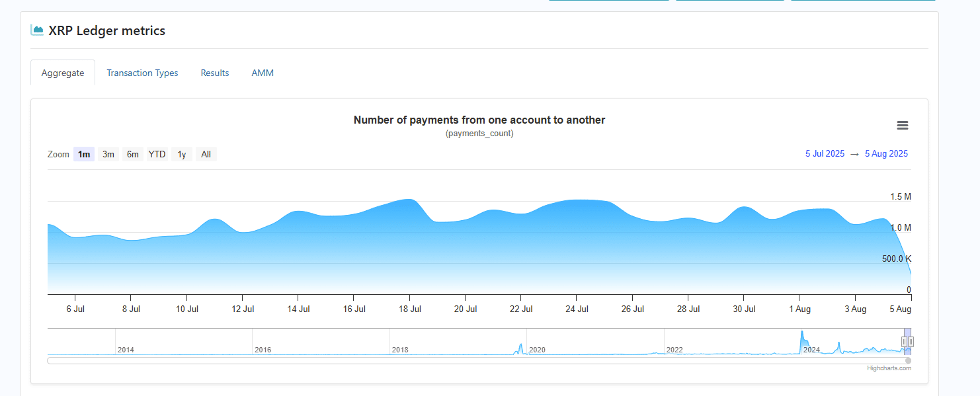
Task: Edit the 5 Jul 2025 start date
Action: pos(825,153)
